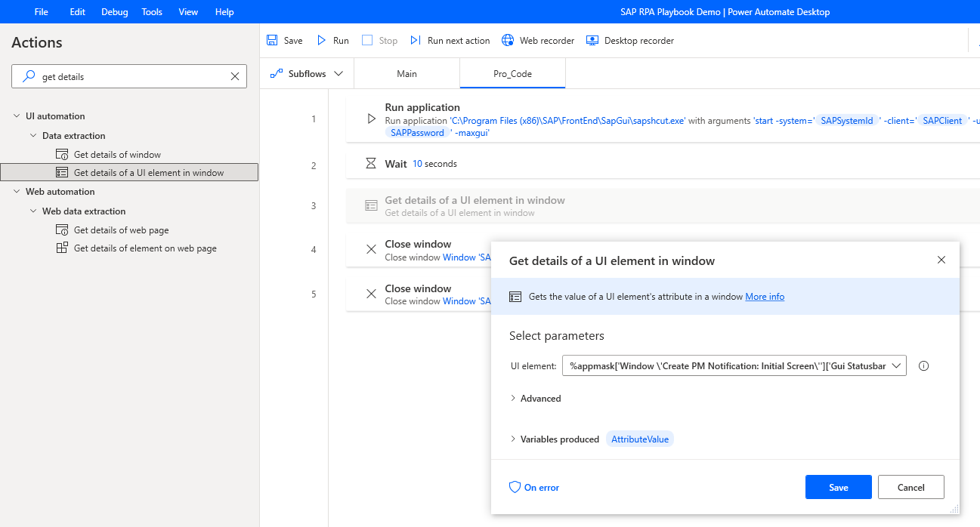
Task: Open the Desktop recorder monitor icon
Action: pos(592,40)
